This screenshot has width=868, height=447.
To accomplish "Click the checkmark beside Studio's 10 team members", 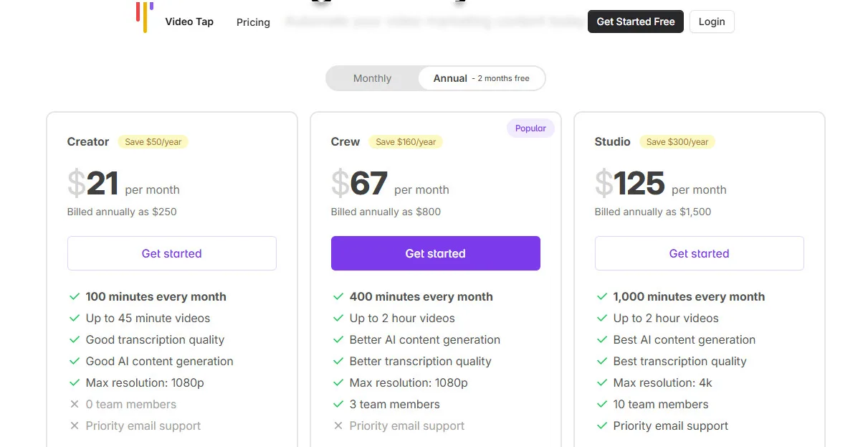I will [602, 404].
